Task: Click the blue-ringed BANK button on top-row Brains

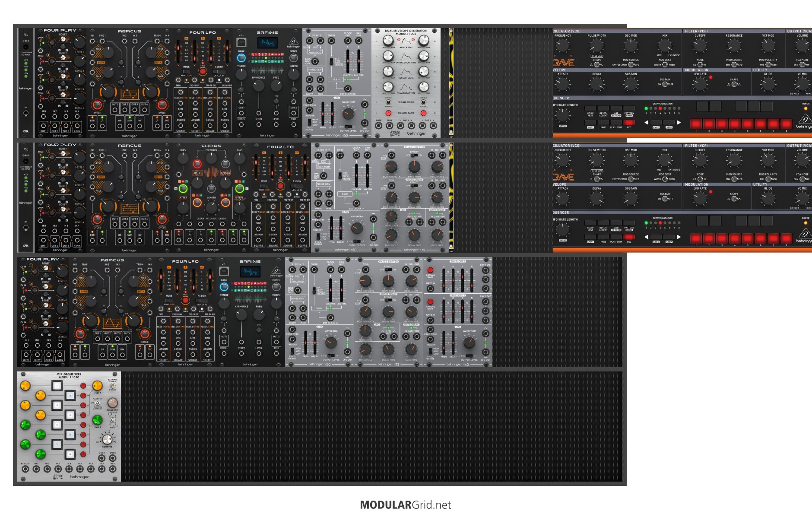Action: click(241, 58)
